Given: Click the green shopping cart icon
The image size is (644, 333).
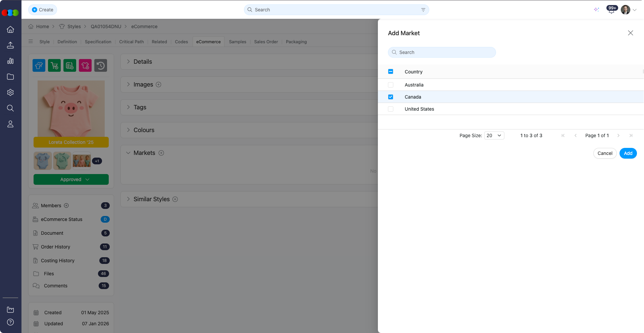Looking at the screenshot, I should 54,65.
